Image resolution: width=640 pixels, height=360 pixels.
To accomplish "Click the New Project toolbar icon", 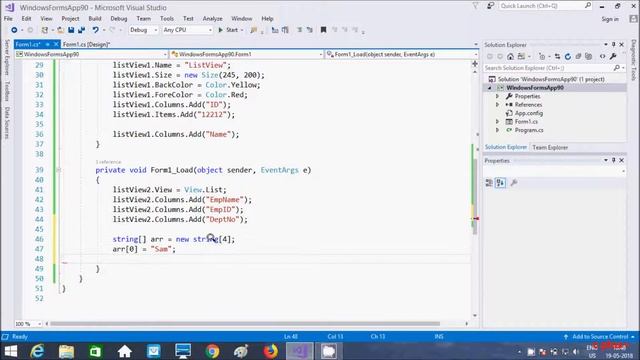I will click(45, 30).
